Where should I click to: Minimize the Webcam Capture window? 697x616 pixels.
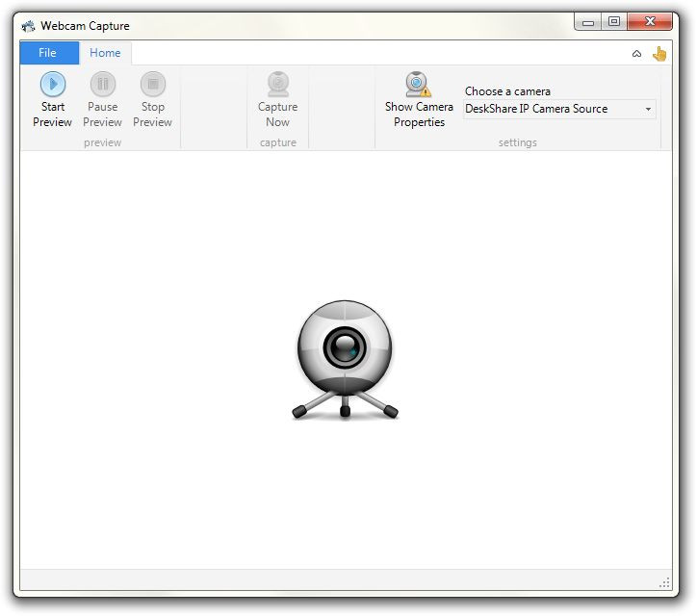(587, 22)
